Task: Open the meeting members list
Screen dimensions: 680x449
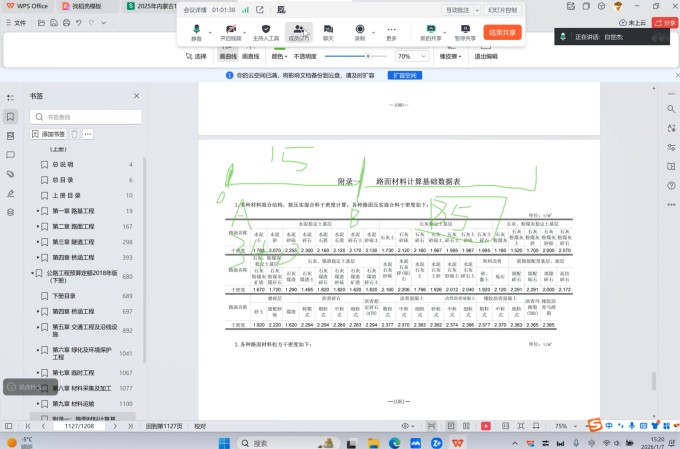Action: coord(298,32)
